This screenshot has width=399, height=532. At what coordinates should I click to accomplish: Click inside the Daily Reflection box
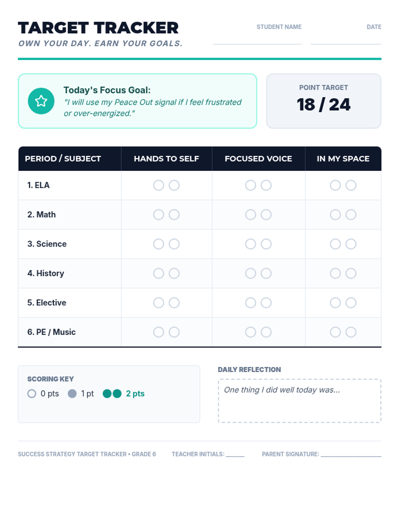pyautogui.click(x=299, y=404)
